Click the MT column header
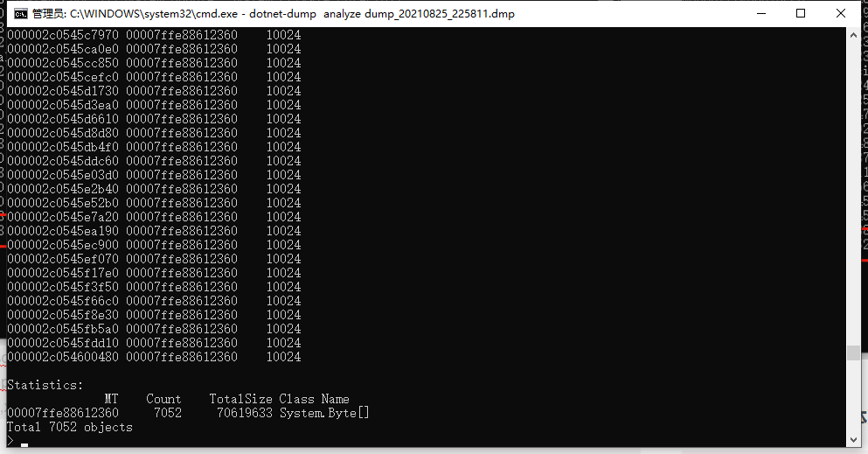Screen dimensions: 868x454 click(x=111, y=399)
